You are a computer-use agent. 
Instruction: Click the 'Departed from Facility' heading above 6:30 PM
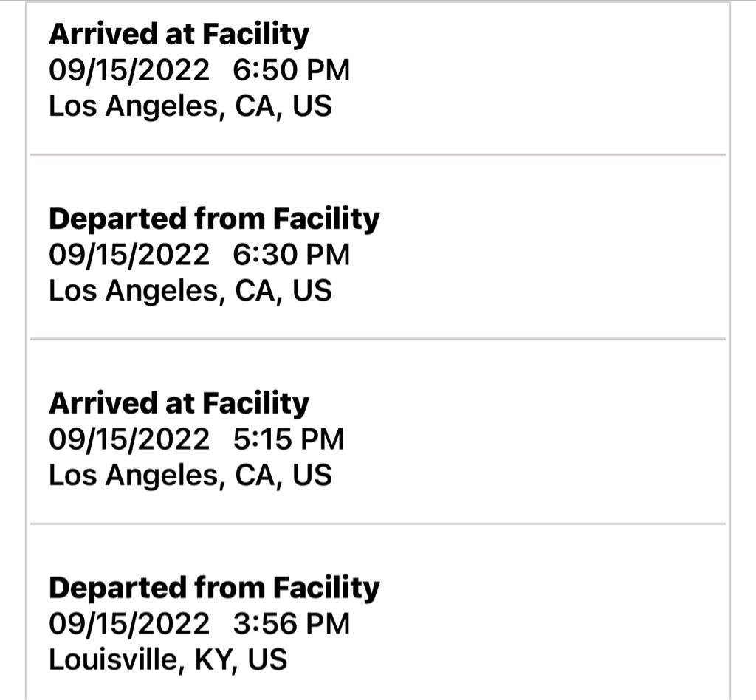pos(214,219)
